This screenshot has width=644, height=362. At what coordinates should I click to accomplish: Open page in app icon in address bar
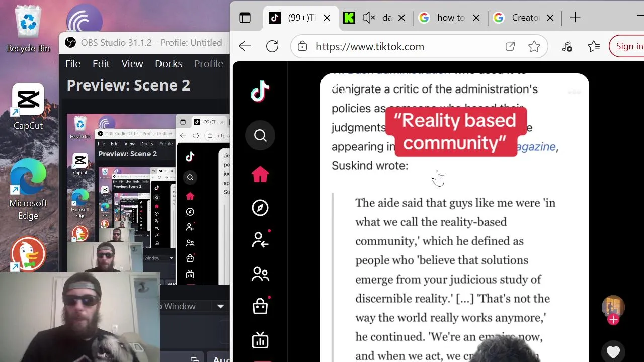coord(510,46)
